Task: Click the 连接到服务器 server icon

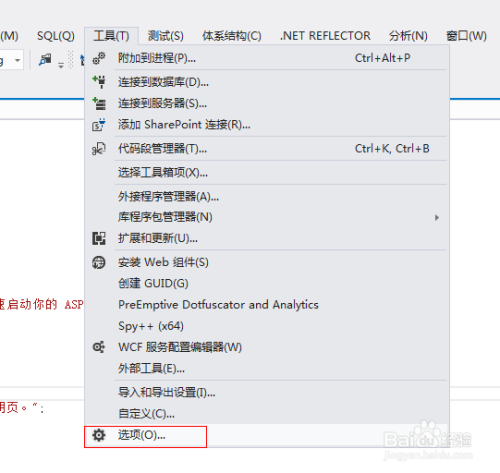Action: pos(99,103)
